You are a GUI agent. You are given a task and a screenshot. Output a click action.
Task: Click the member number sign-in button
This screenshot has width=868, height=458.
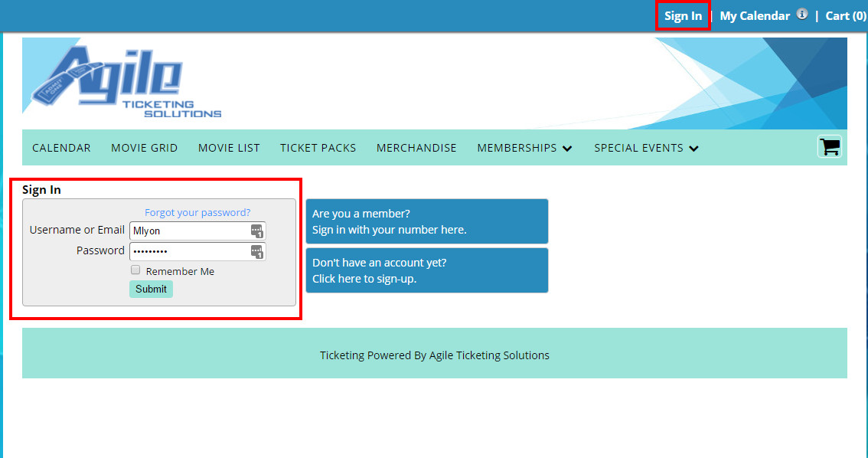click(x=426, y=221)
